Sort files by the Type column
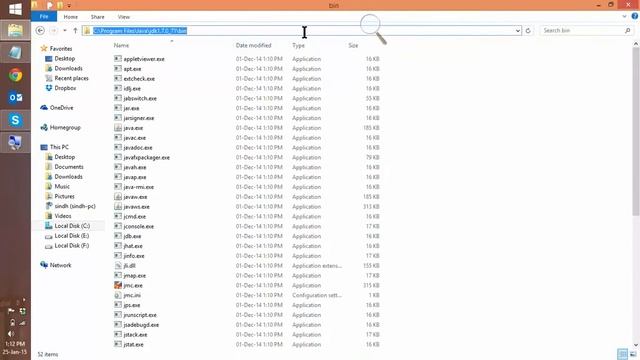This screenshot has width=640, height=360. 298,45
